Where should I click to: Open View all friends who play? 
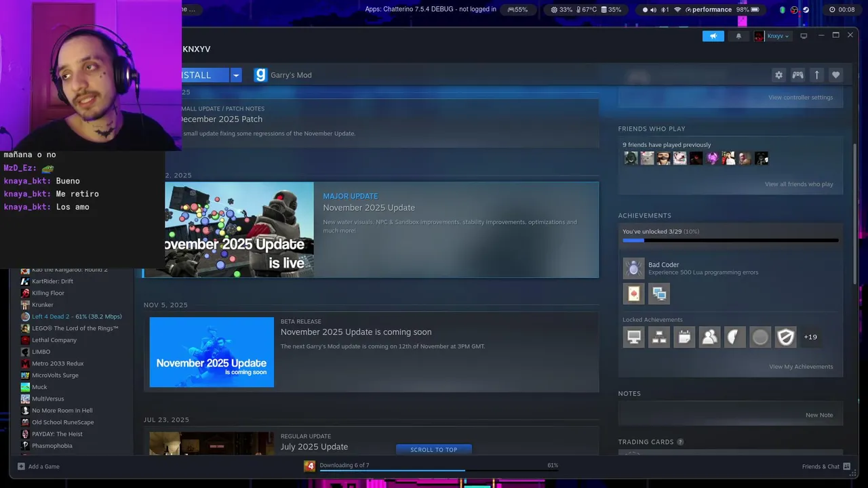(x=799, y=184)
